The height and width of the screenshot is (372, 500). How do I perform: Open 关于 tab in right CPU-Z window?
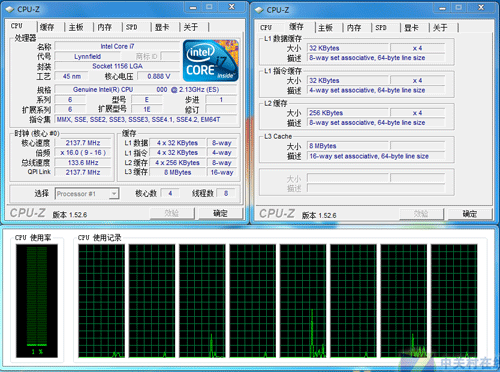440,28
